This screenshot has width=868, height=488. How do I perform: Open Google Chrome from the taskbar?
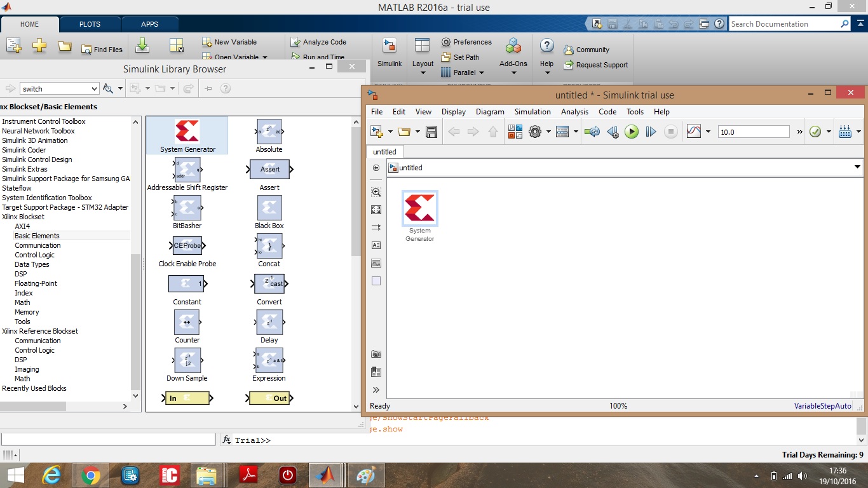(90, 475)
